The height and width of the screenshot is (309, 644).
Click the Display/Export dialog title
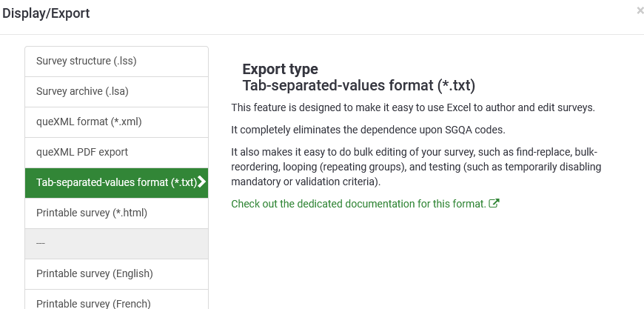click(47, 13)
